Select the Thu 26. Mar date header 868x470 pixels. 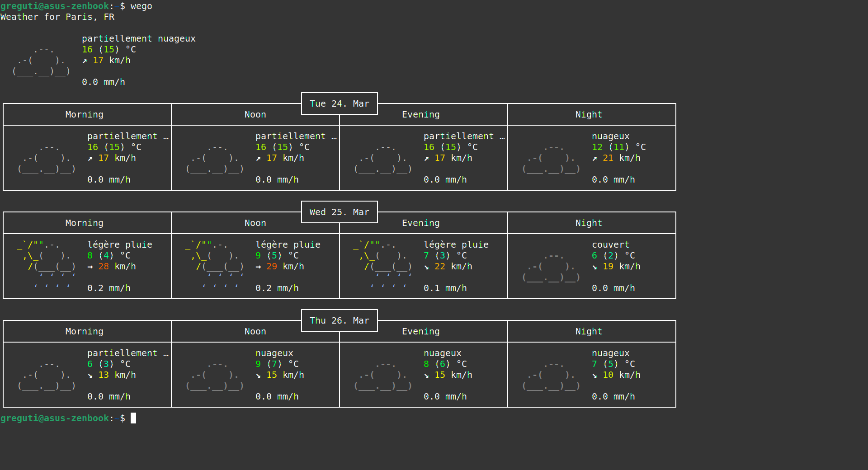[339, 320]
